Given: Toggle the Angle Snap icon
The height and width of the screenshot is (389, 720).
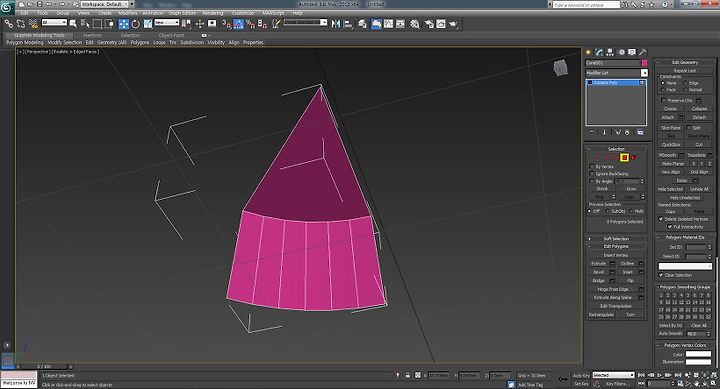Looking at the screenshot, I should click(x=238, y=24).
